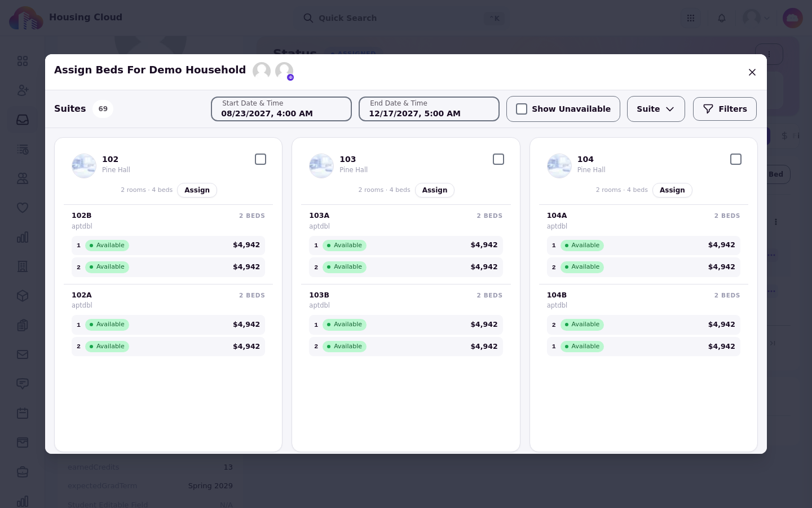This screenshot has height=508, width=812.
Task: Click the Housing Cloud logo
Action: point(26,18)
